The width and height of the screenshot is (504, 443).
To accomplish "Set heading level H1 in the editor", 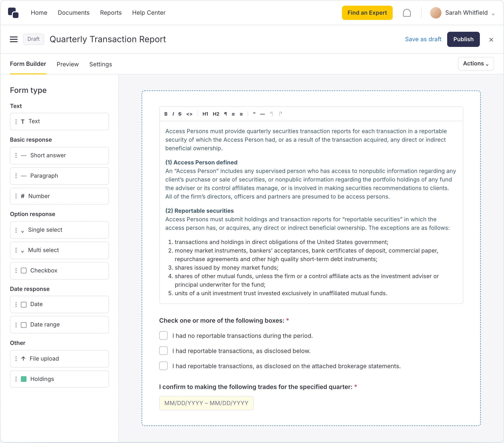I will (x=205, y=114).
